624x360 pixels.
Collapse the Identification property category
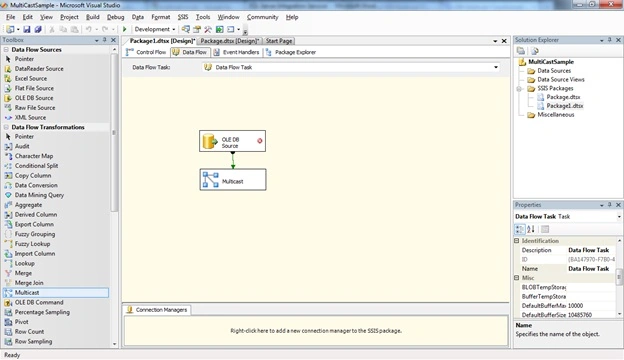517,241
